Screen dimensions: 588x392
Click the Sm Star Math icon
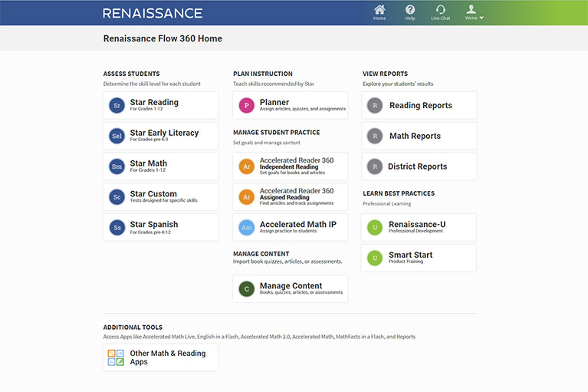click(117, 166)
